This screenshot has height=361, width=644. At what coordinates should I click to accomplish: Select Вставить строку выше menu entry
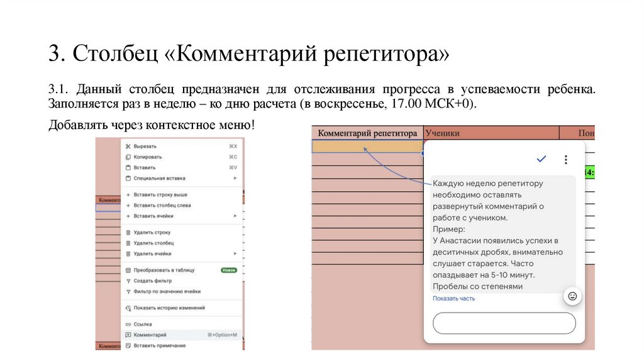[182, 195]
